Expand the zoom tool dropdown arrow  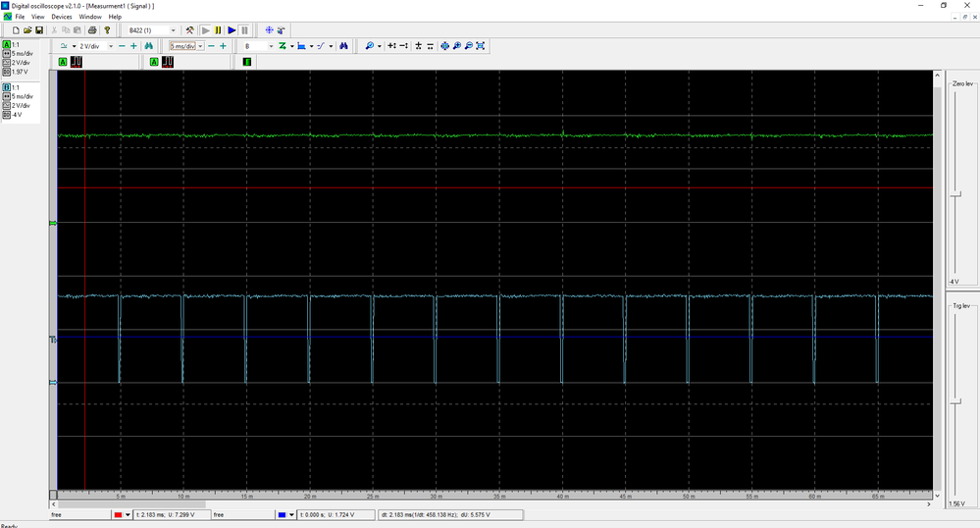click(379, 46)
